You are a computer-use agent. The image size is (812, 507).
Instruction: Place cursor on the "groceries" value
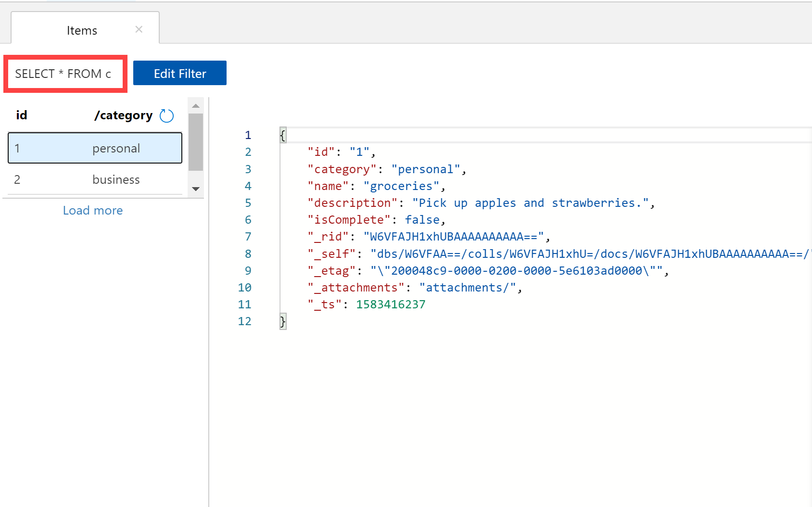[x=401, y=186]
